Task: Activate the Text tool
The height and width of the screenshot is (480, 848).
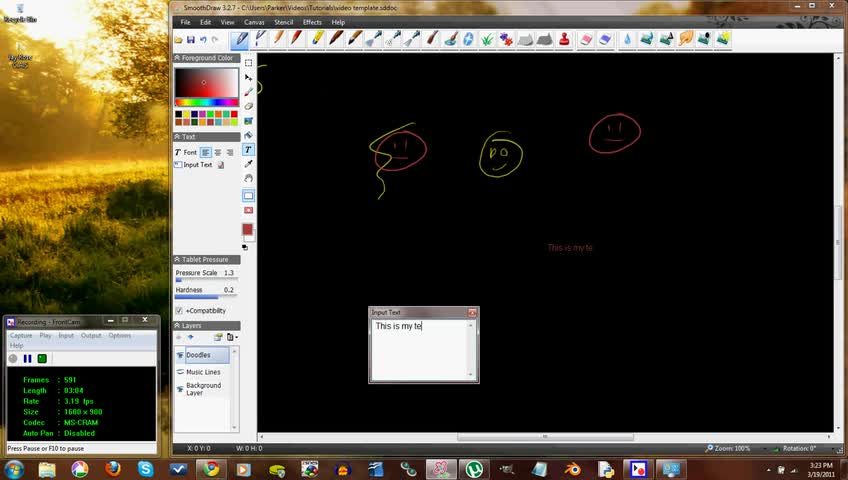Action: 248,150
